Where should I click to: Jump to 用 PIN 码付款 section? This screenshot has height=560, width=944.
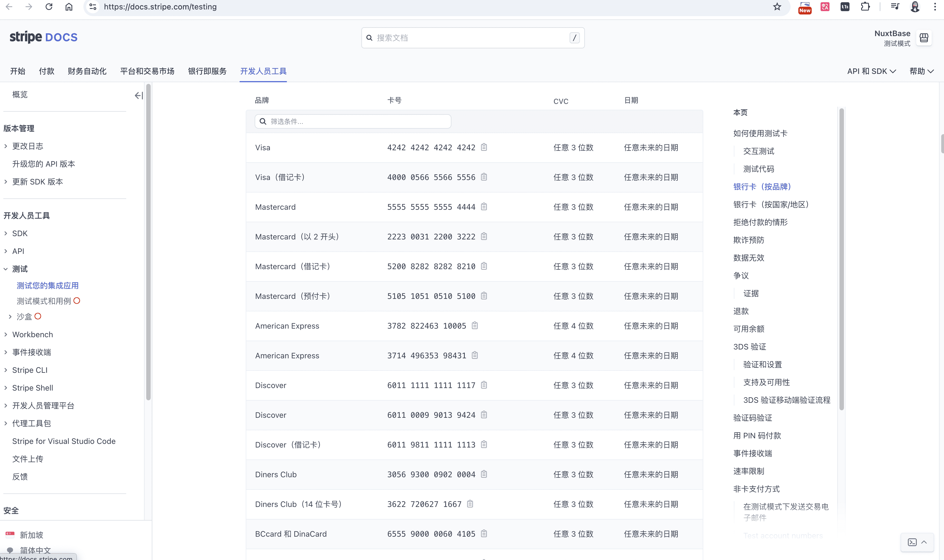tap(757, 436)
